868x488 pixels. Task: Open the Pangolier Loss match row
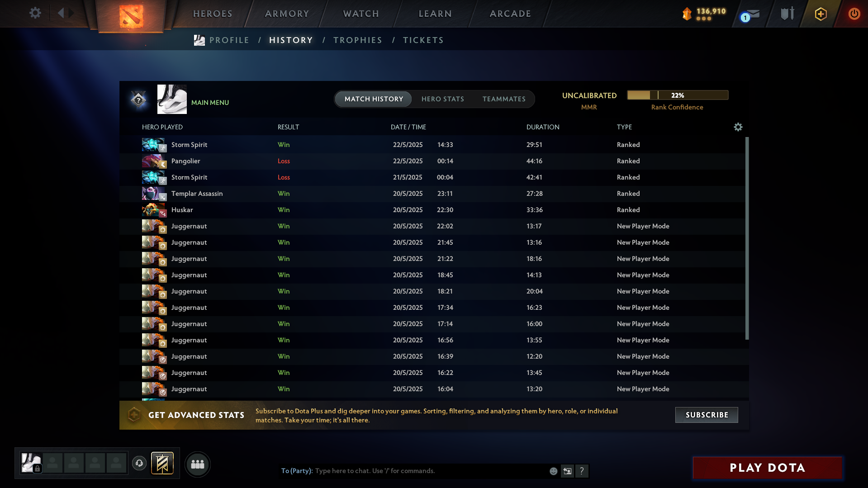tap(432, 161)
